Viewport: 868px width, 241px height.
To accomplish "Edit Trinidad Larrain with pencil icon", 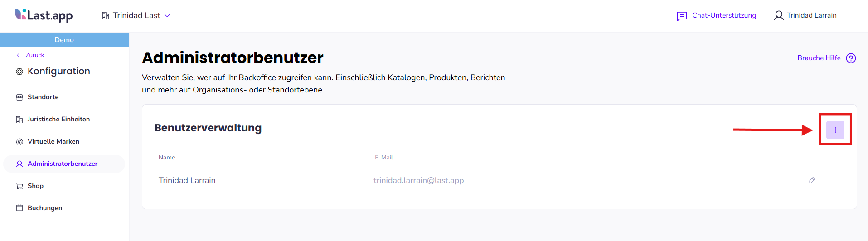I will [x=812, y=180].
